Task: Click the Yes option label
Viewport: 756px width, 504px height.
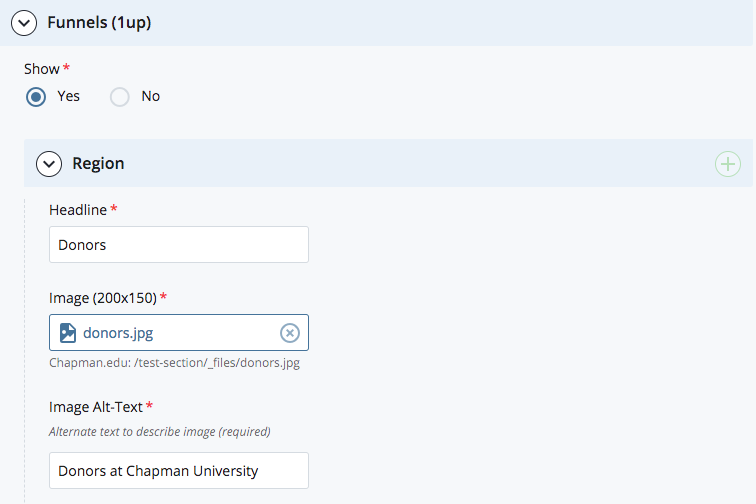Action: click(x=68, y=97)
